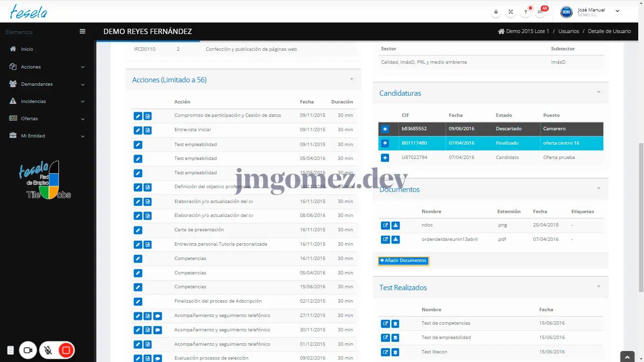Click the lock icon in top bar
The image size is (644, 362).
(x=496, y=12)
